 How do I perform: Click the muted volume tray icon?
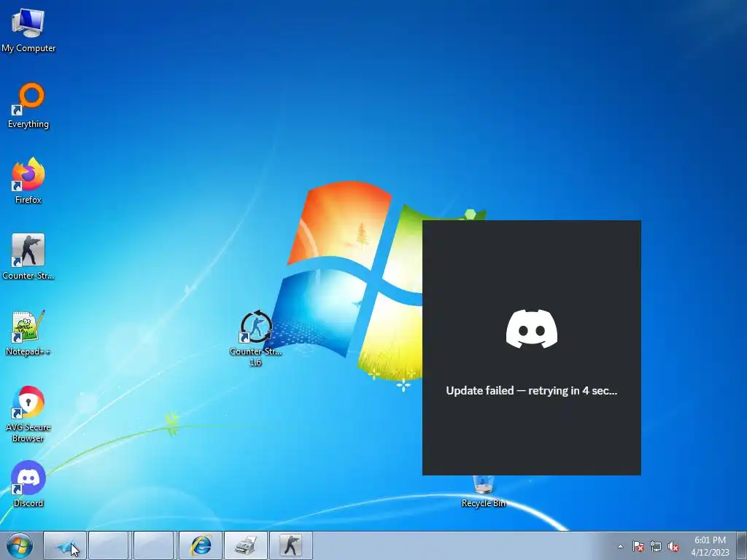pos(673,546)
